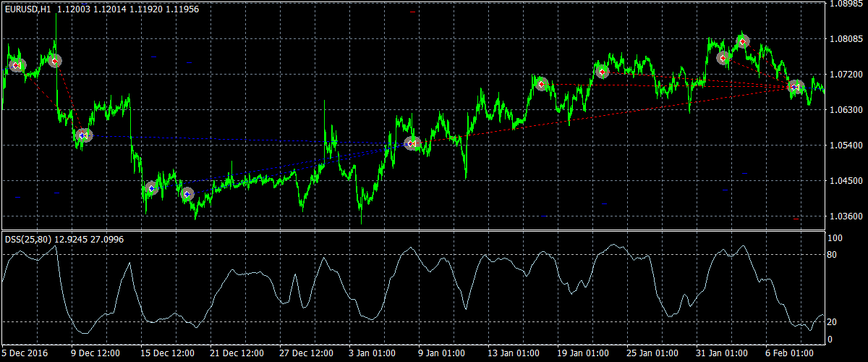Select the 6 Feb 01:00 time label
The width and height of the screenshot is (868, 362).
(x=789, y=353)
